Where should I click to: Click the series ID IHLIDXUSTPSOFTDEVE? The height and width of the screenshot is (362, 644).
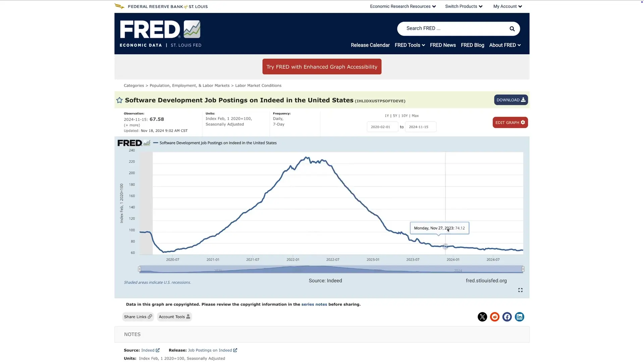click(x=380, y=101)
